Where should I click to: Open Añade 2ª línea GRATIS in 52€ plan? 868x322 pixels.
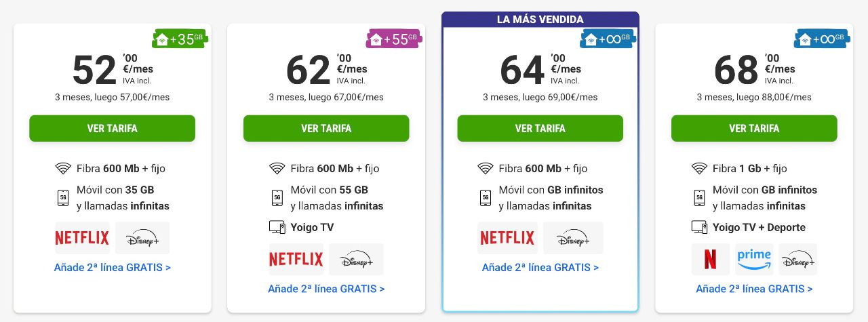[x=113, y=267]
